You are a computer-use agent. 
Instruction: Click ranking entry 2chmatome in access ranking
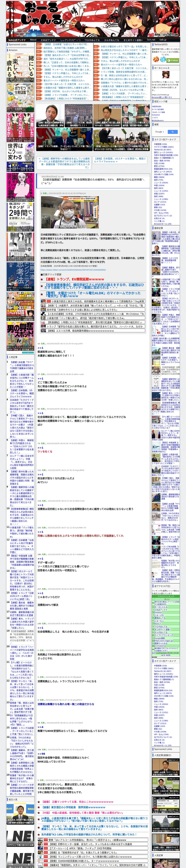pos(160,646)
